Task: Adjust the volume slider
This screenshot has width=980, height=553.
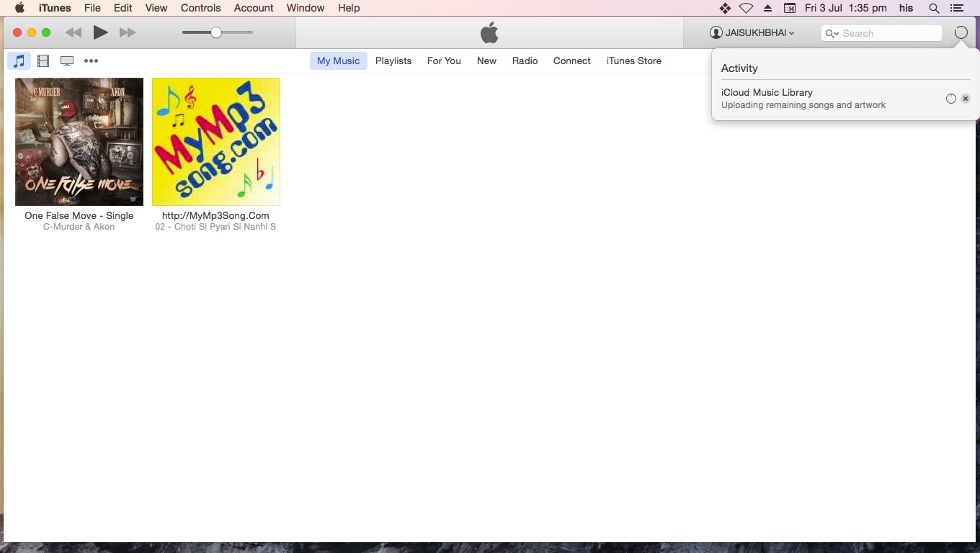Action: [x=218, y=32]
